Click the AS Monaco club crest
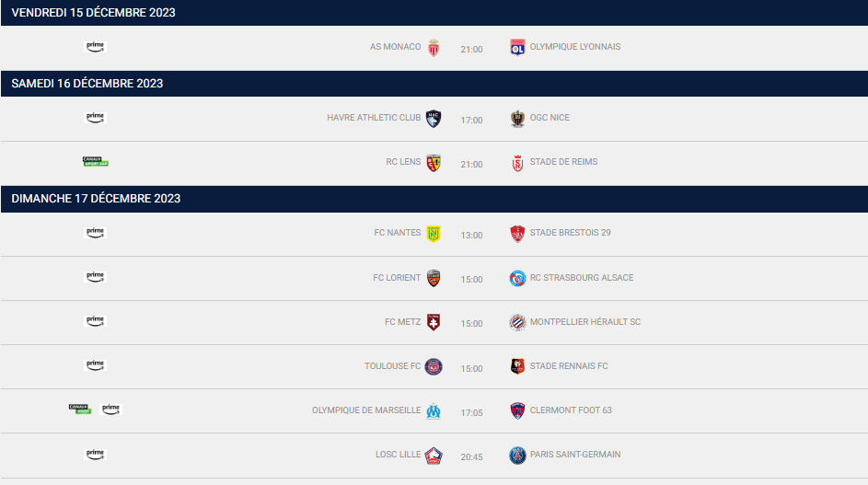The height and width of the screenshot is (485, 868). (x=434, y=48)
